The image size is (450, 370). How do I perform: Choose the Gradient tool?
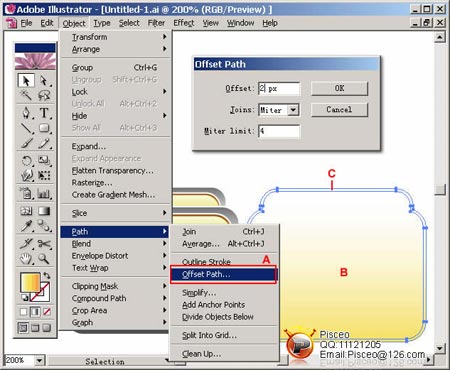point(44,211)
